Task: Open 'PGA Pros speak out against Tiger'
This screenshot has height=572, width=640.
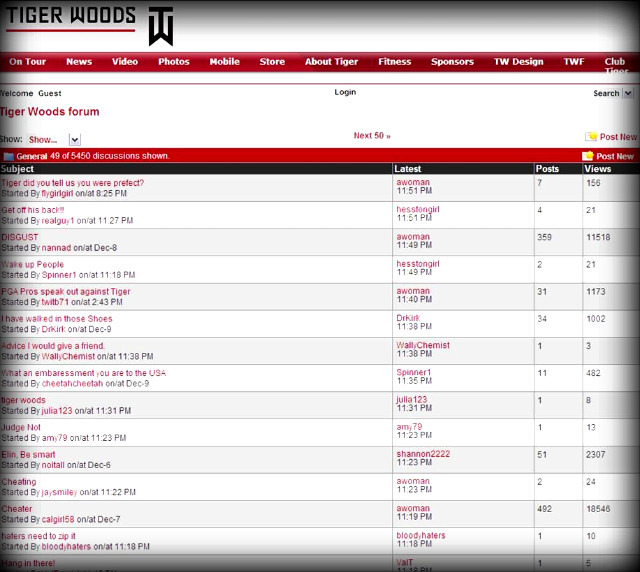Action: tap(66, 292)
